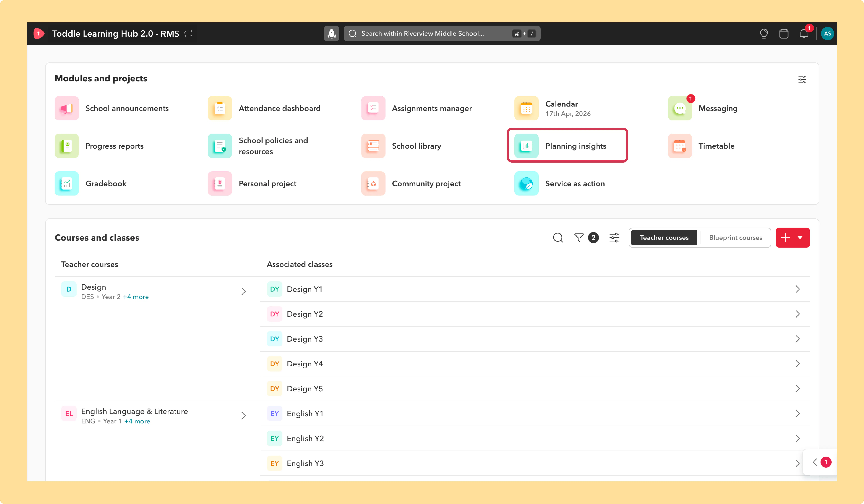Expand the Design course row chevron
Image resolution: width=864 pixels, height=504 pixels.
pos(243,291)
